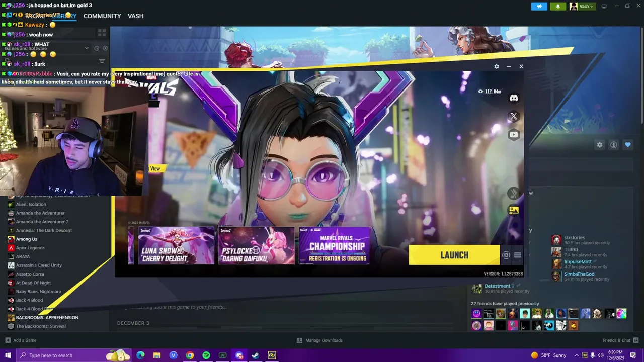Open the X (Twitter) link in launcher
The width and height of the screenshot is (644, 362).
(x=514, y=116)
